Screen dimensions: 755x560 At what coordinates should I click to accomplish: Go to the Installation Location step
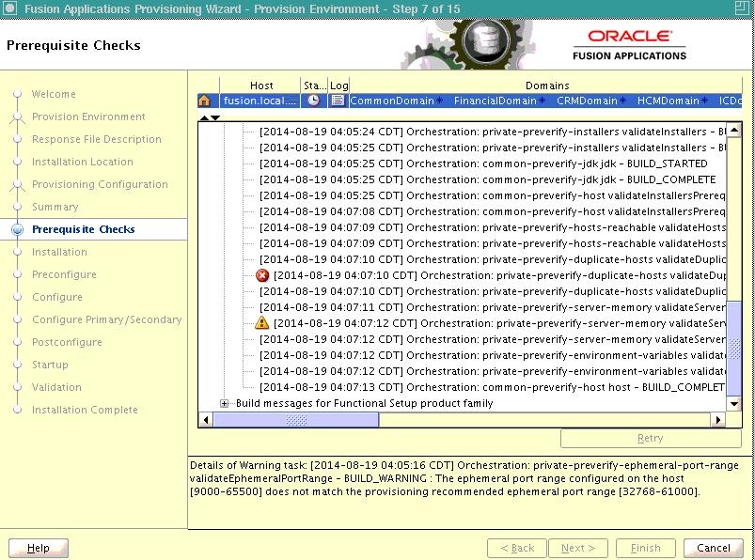pyautogui.click(x=83, y=162)
